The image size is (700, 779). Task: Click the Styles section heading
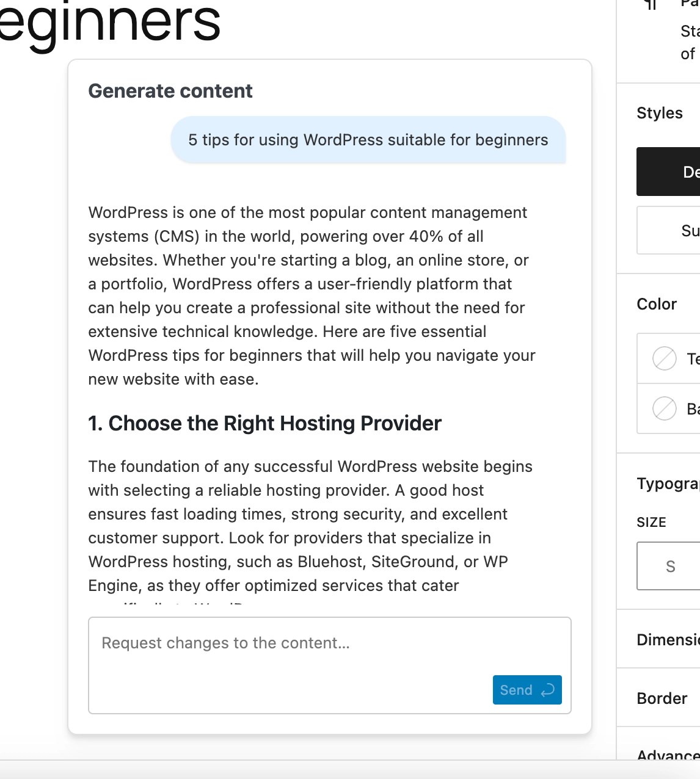tap(660, 113)
